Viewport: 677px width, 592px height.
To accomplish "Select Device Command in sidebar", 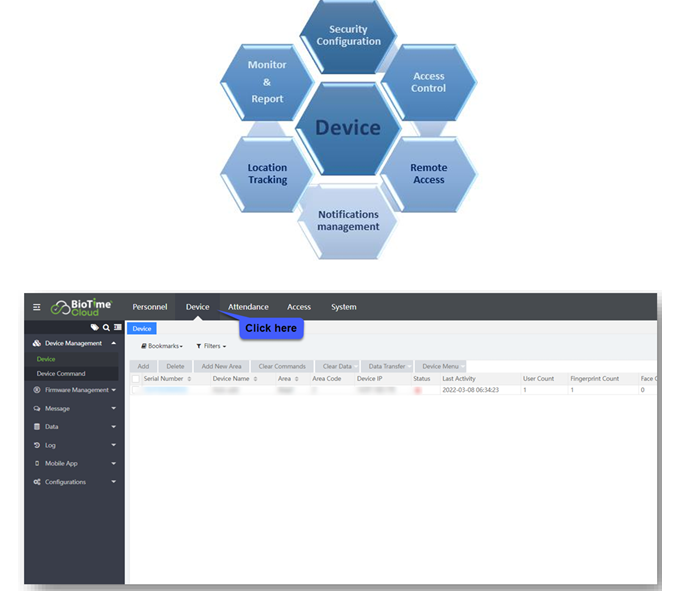I will tap(61, 374).
